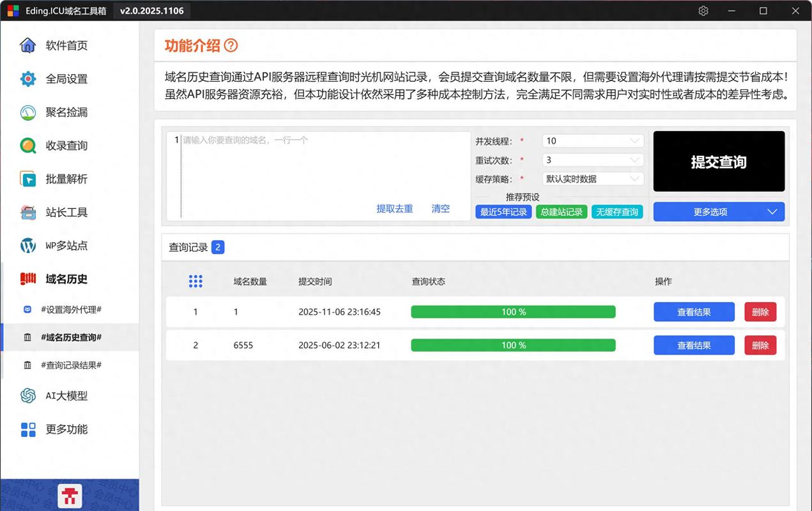Click the 提交时间 column header
The image size is (812, 511).
coord(315,282)
